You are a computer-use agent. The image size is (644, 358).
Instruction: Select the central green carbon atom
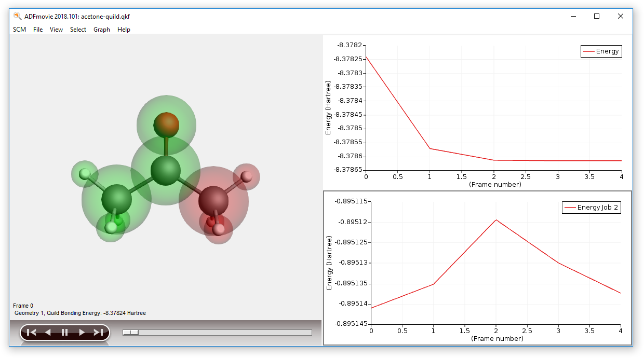click(166, 171)
